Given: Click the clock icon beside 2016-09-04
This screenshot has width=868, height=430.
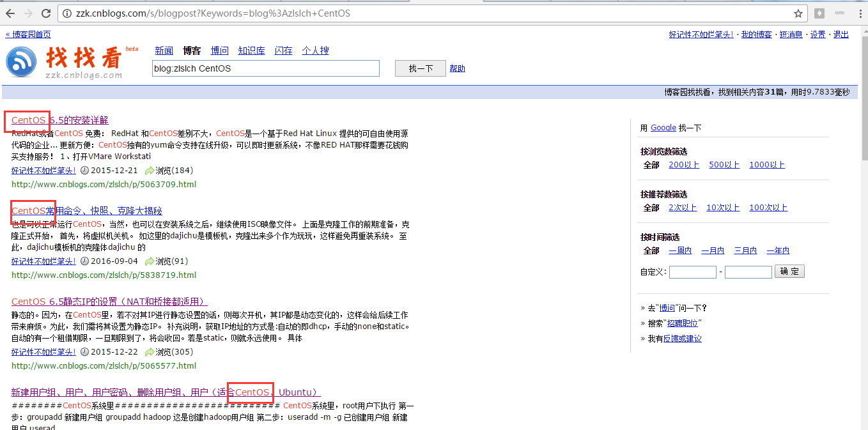Looking at the screenshot, I should [x=84, y=261].
